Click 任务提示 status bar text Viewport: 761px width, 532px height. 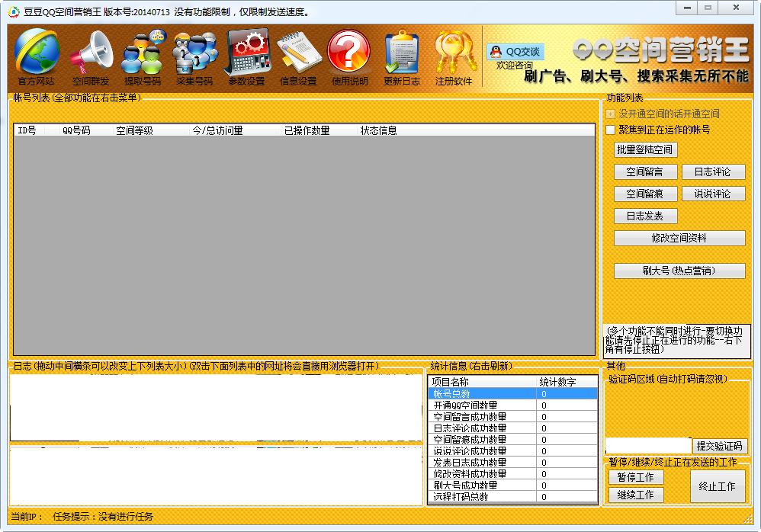pyautogui.click(x=103, y=517)
